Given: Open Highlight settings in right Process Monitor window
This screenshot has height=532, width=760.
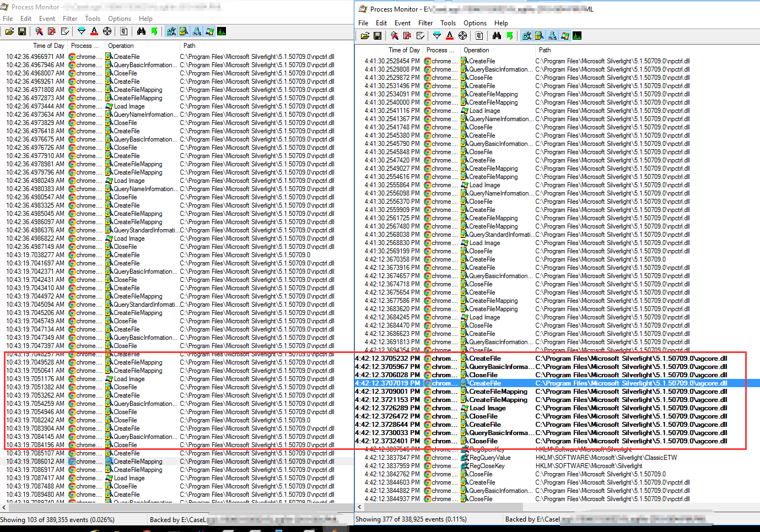Looking at the screenshot, I should point(450,36).
